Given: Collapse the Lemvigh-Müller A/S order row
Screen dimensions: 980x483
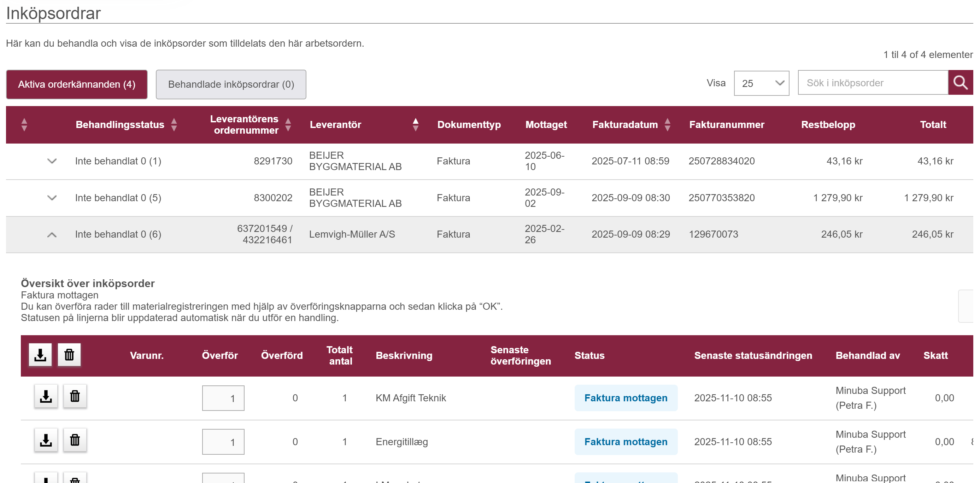Looking at the screenshot, I should (x=52, y=234).
